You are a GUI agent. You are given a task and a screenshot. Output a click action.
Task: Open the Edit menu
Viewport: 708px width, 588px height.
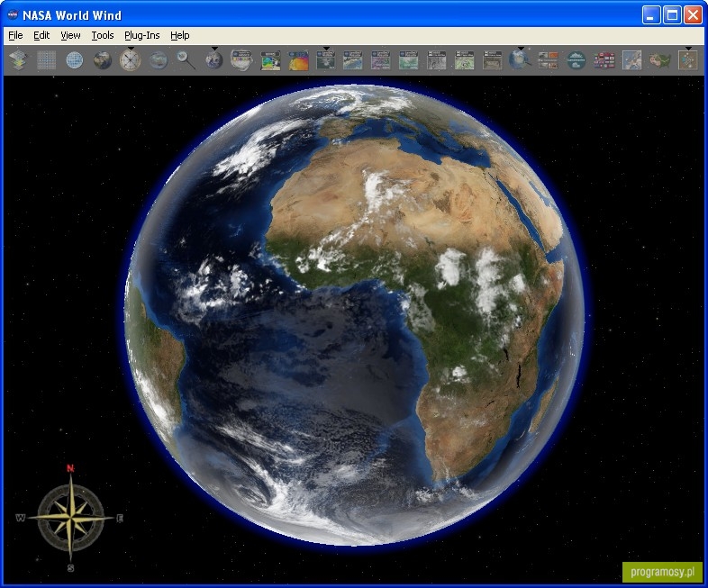41,35
